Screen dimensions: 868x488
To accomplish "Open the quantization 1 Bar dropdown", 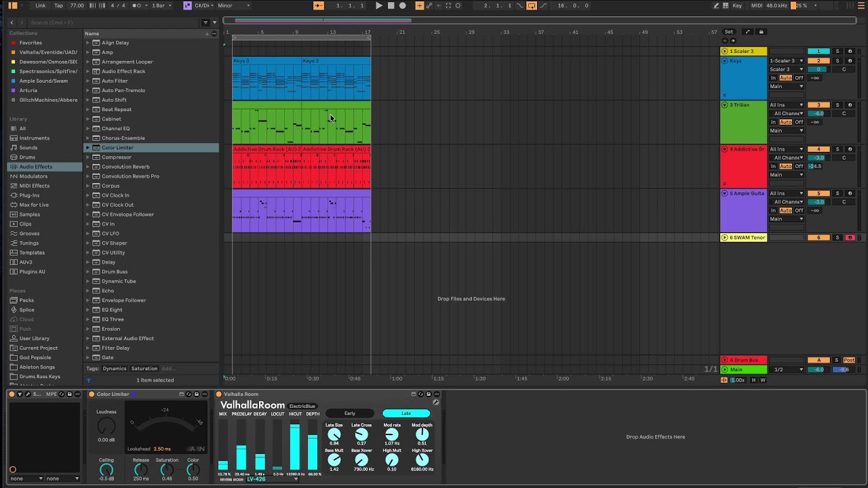I will click(159, 5).
